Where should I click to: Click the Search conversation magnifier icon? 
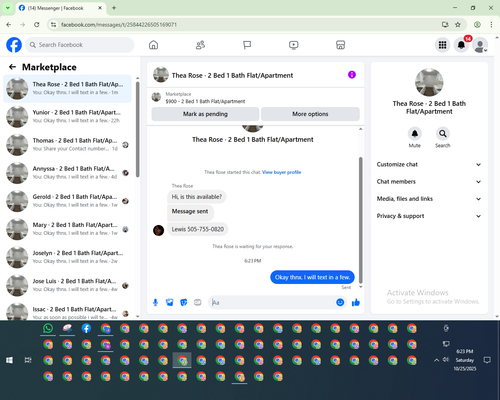click(x=443, y=134)
